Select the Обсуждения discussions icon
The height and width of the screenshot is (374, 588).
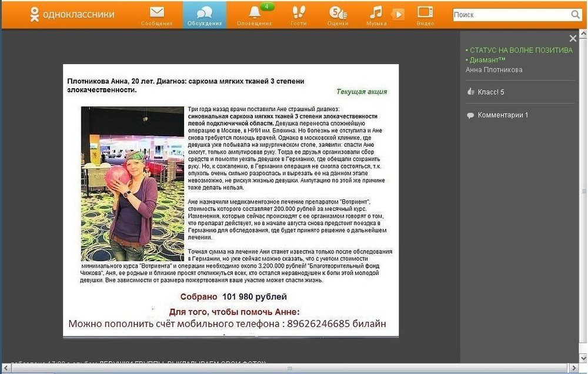(204, 13)
